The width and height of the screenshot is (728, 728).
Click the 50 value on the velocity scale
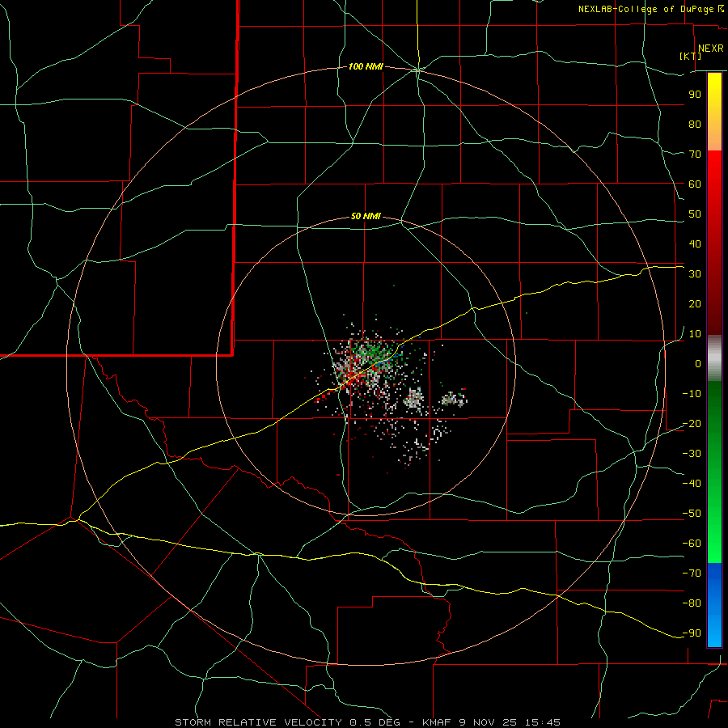click(695, 214)
